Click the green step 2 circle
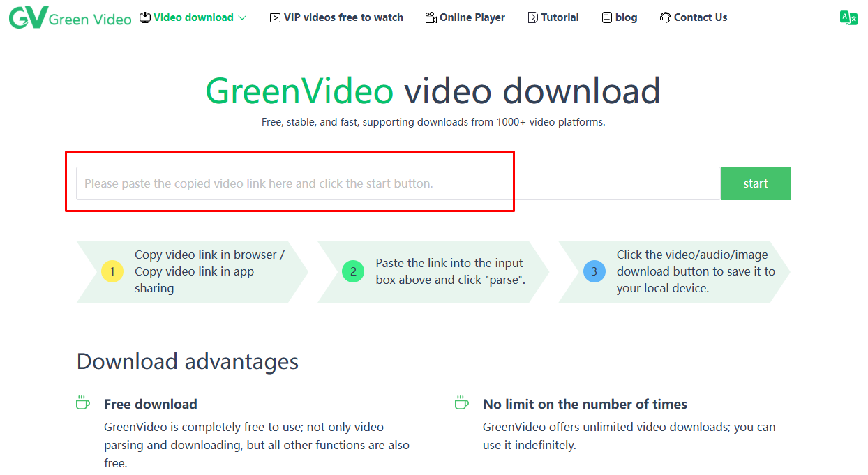Screen dimensions: 868x475 point(353,272)
